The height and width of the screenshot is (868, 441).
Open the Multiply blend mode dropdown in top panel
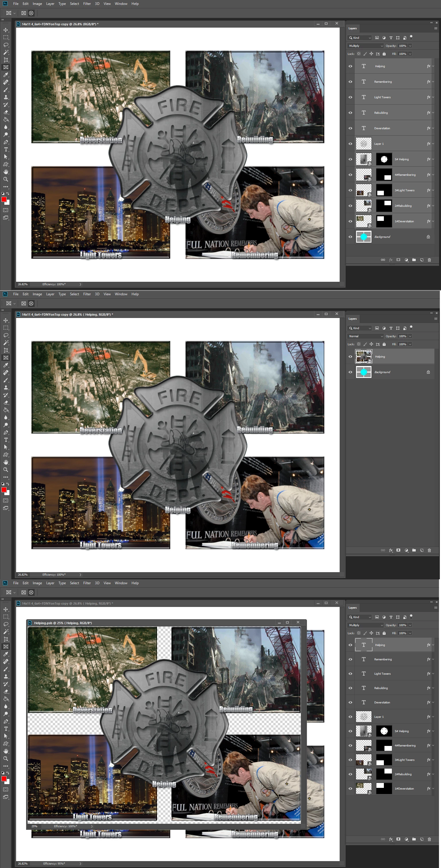pos(365,46)
